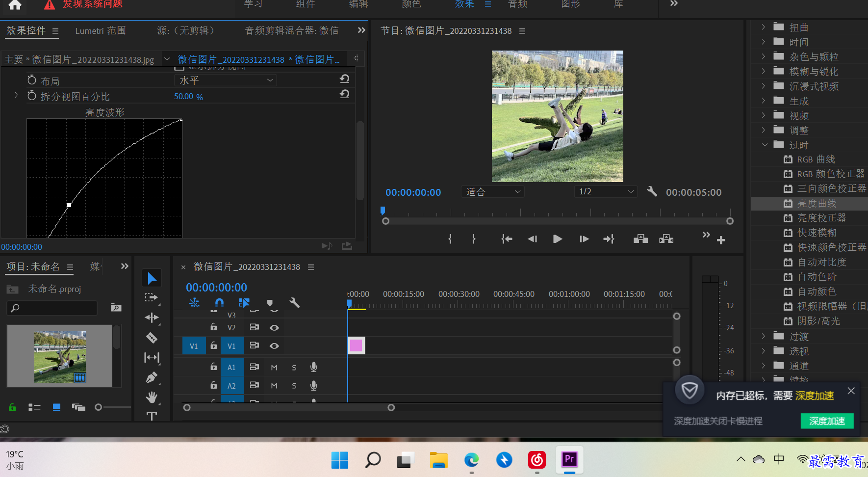Toggle snap magnet in timeline
The height and width of the screenshot is (477, 868).
click(219, 303)
